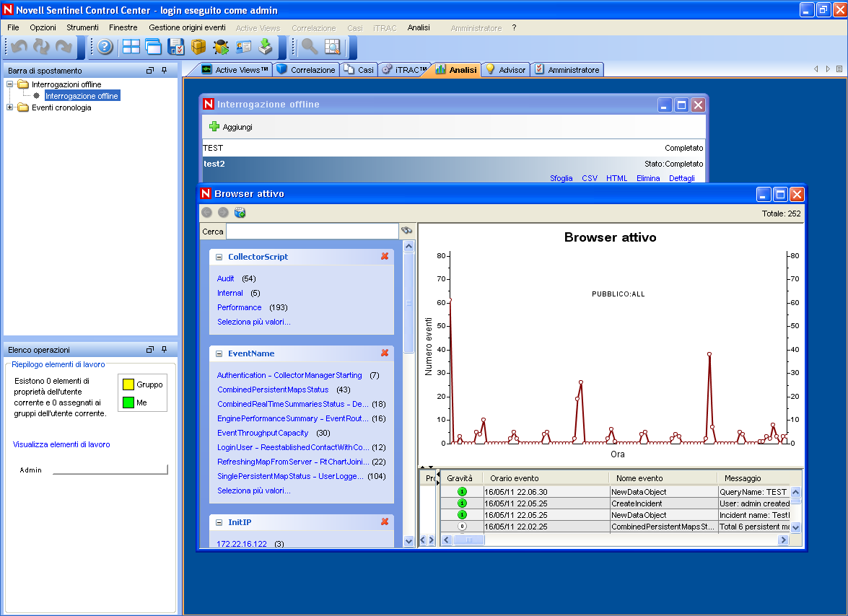Click the green Me color swatch

[128, 402]
